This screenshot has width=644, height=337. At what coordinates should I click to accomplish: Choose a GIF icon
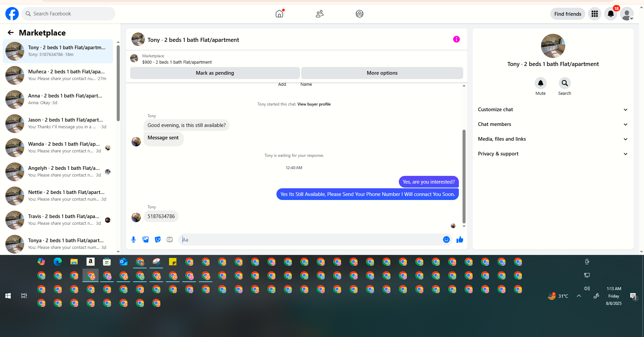(170, 240)
